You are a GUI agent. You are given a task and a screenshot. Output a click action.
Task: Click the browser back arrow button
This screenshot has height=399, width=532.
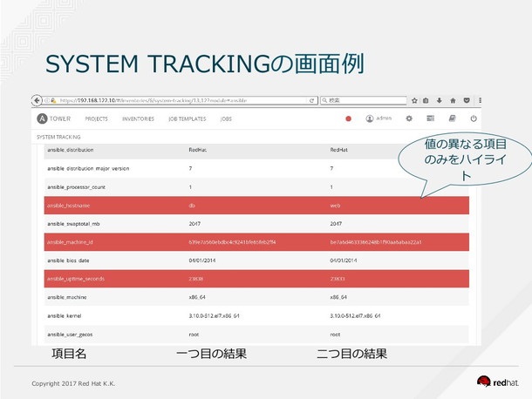click(x=37, y=100)
